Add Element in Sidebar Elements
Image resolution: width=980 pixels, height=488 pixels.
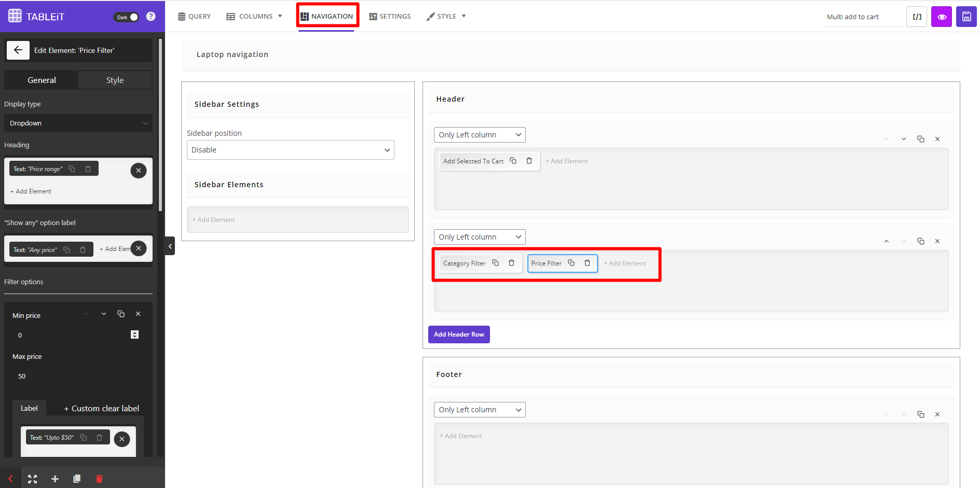(x=213, y=220)
